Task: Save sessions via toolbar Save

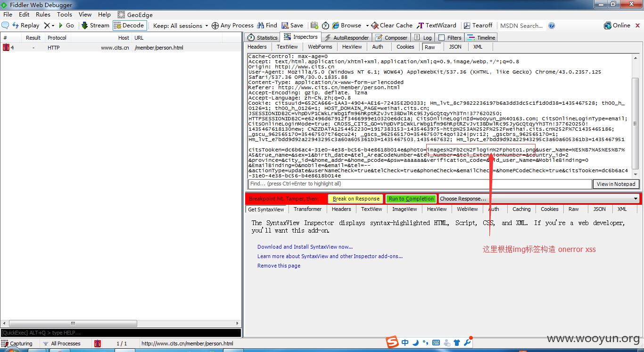Action: 292,25
